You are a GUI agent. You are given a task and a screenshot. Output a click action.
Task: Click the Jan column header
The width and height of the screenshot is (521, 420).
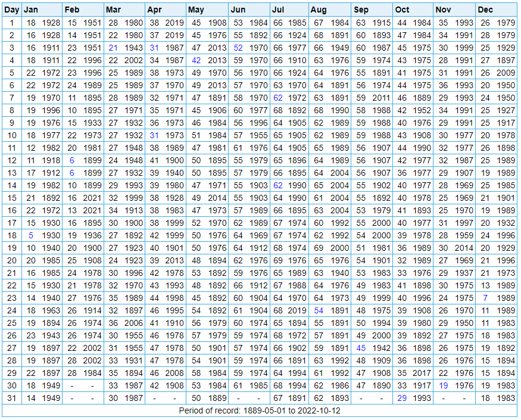tap(30, 10)
